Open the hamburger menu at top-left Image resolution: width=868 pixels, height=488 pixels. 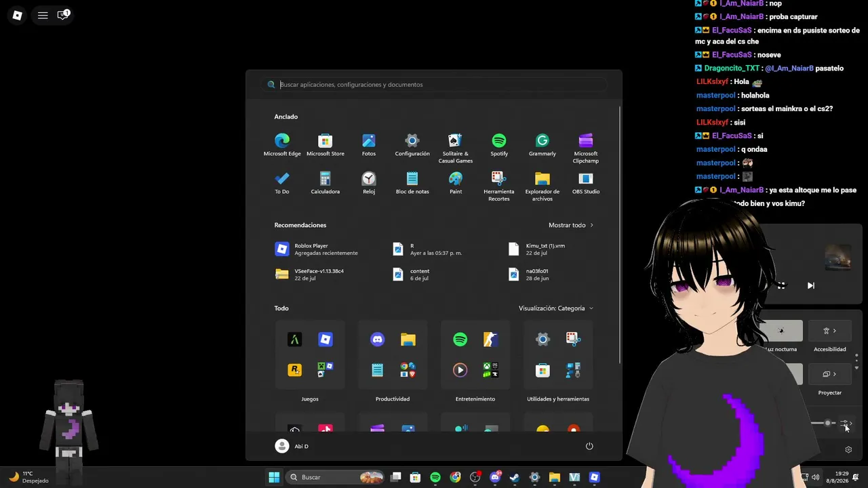point(43,15)
